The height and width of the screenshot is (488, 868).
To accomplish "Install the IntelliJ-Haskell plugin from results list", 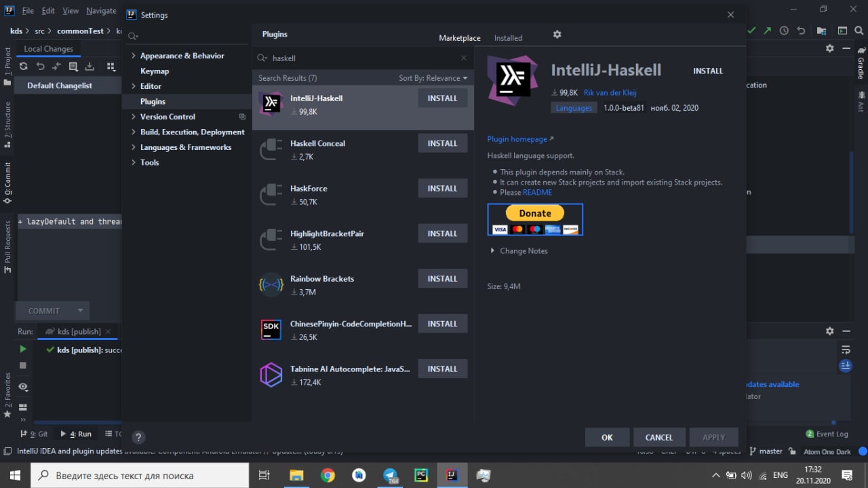I will coord(443,98).
